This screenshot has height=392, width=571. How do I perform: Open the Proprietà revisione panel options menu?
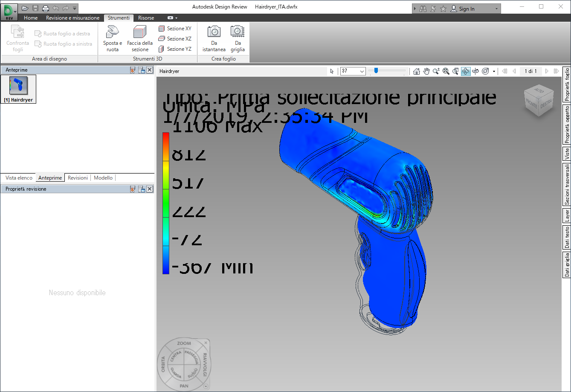coord(142,189)
